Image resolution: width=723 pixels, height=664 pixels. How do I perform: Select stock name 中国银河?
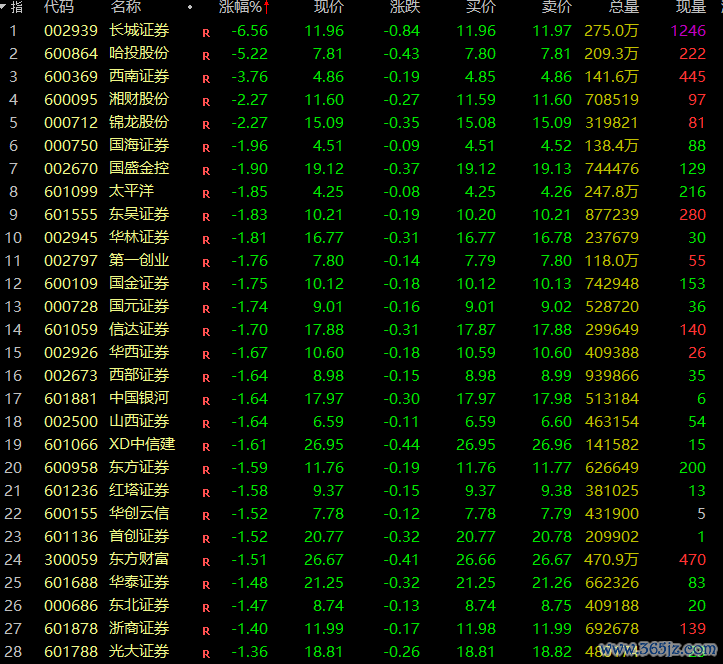[x=139, y=398]
